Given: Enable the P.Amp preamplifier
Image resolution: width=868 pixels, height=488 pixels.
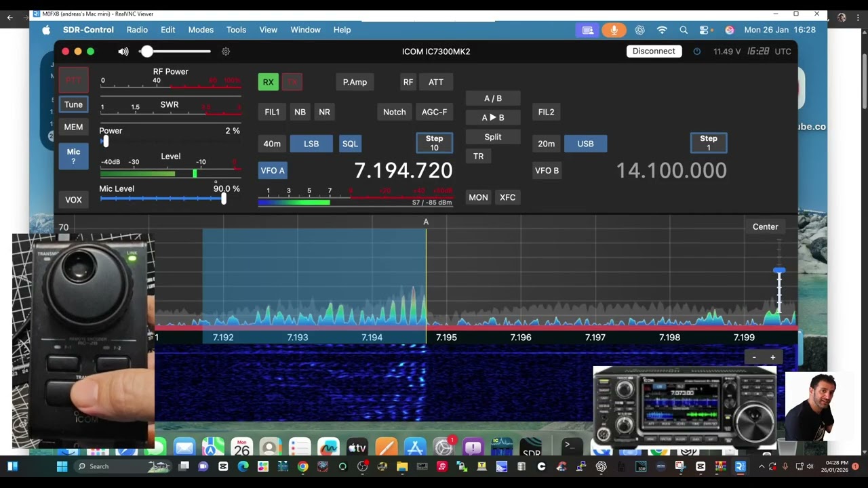Looking at the screenshot, I should [x=355, y=82].
